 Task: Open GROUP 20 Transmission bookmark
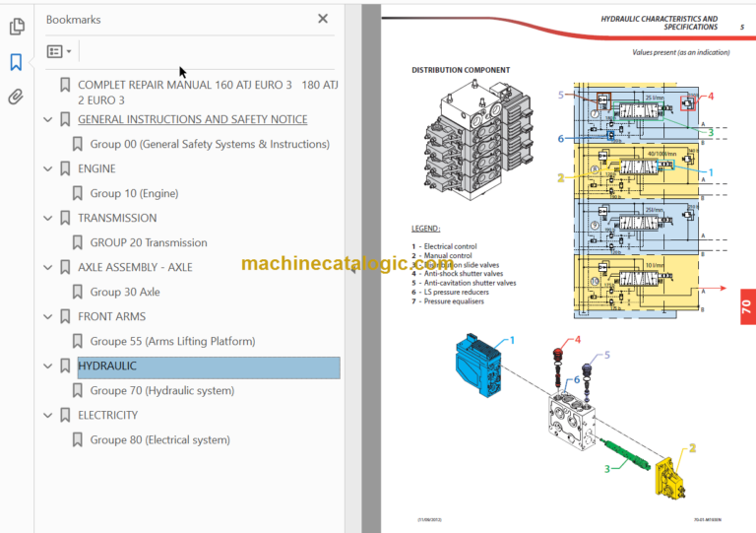point(148,242)
